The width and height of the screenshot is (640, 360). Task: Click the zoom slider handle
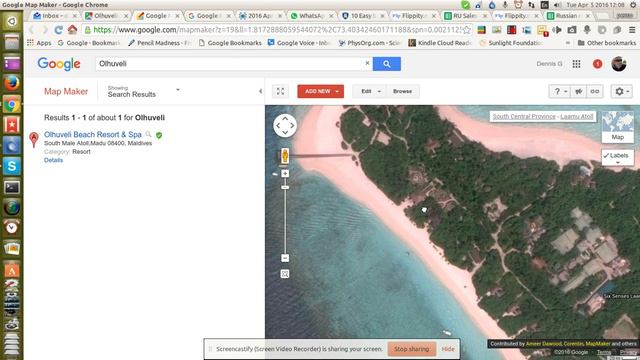coord(285,187)
